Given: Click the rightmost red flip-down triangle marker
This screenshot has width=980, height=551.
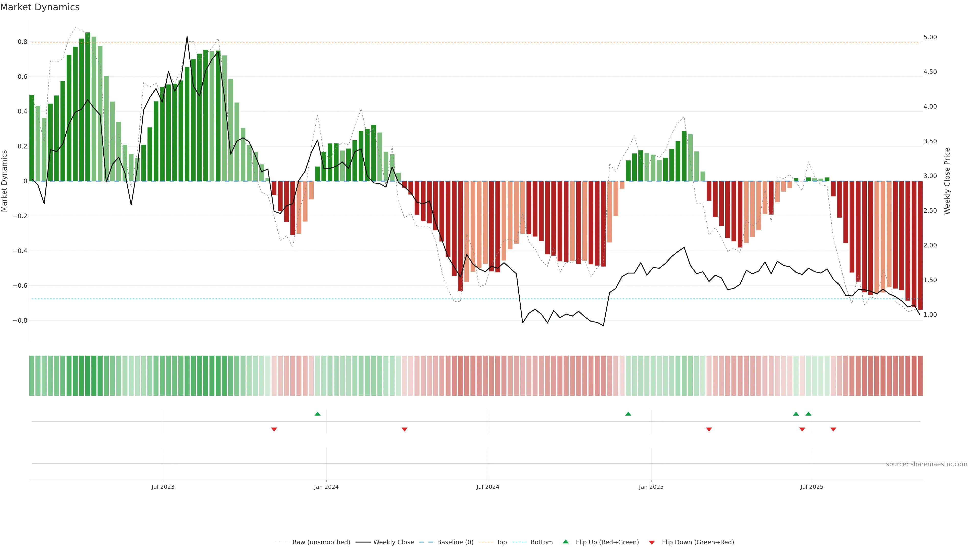Looking at the screenshot, I should 833,429.
